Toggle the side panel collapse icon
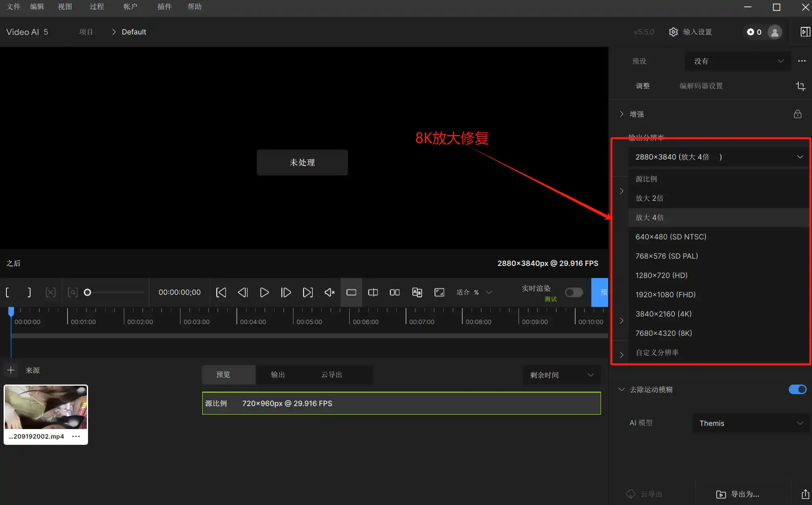Viewport: 812px width, 505px height. click(805, 32)
